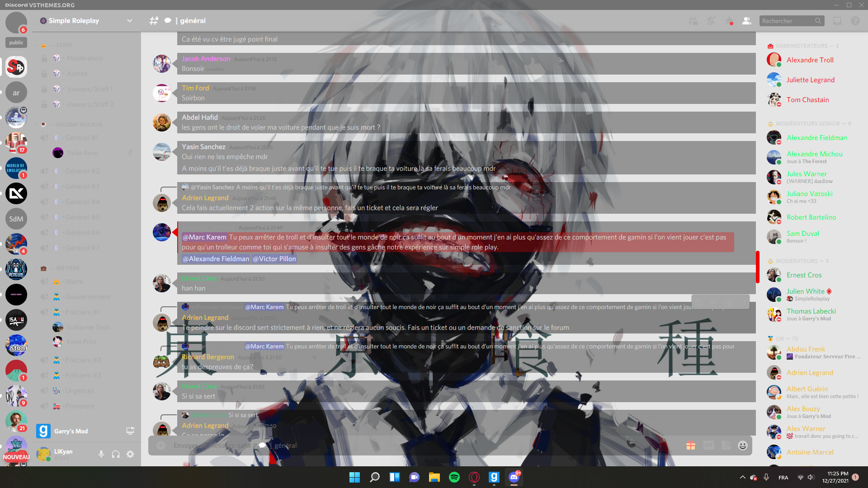Open user settings gear icon
The height and width of the screenshot is (488, 868).
pyautogui.click(x=130, y=454)
